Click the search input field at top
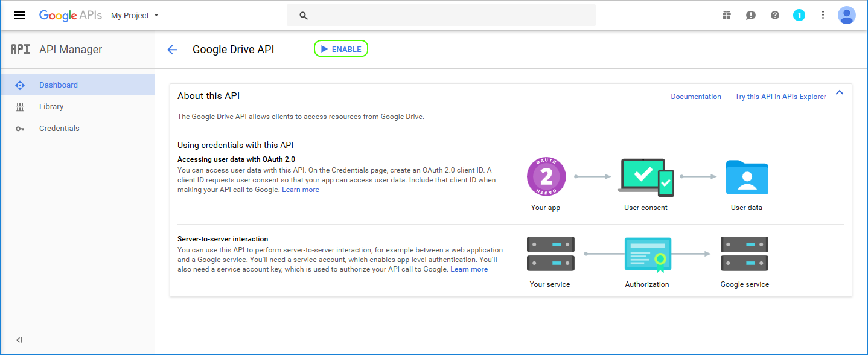This screenshot has height=355, width=868. point(441,15)
